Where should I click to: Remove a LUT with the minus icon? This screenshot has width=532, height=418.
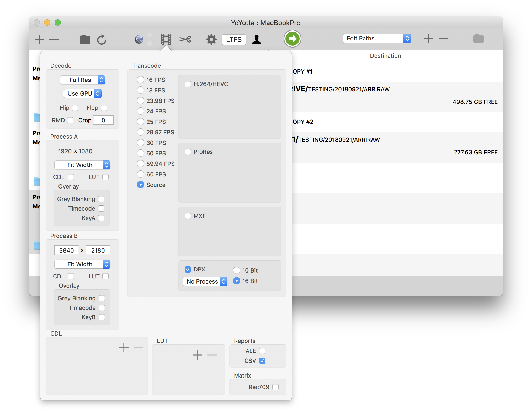pyautogui.click(x=212, y=355)
